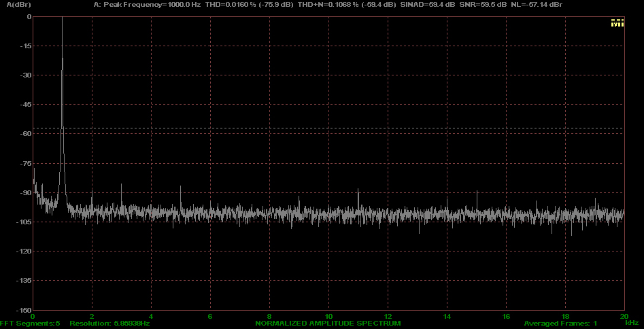Screen dimensions: 644x329
Task: Click the FFT Segments:5 status entry
Action: tap(30, 324)
